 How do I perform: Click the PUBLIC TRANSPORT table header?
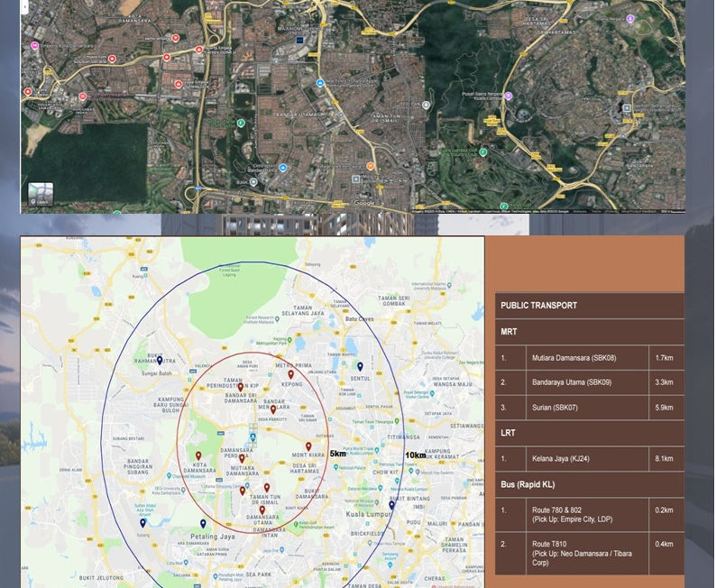pos(590,306)
